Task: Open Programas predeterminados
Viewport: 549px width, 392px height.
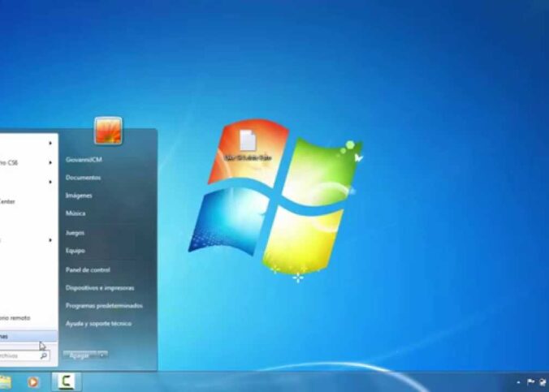Action: point(104,305)
